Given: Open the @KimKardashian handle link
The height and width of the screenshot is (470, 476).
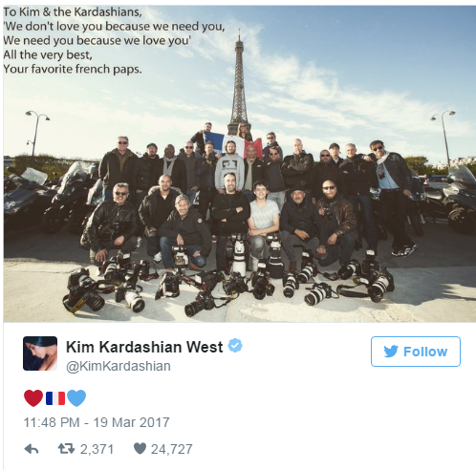Looking at the screenshot, I should 119,366.
